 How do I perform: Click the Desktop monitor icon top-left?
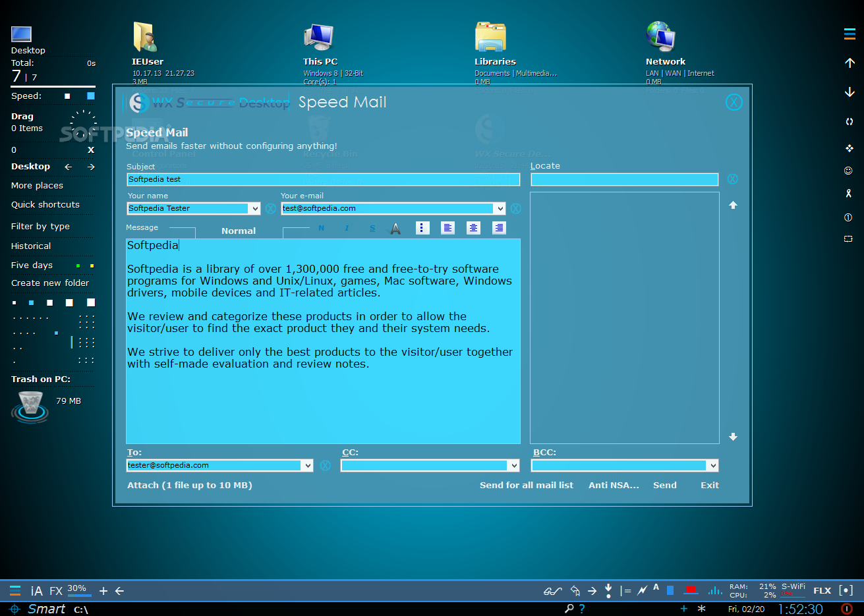coord(22,34)
